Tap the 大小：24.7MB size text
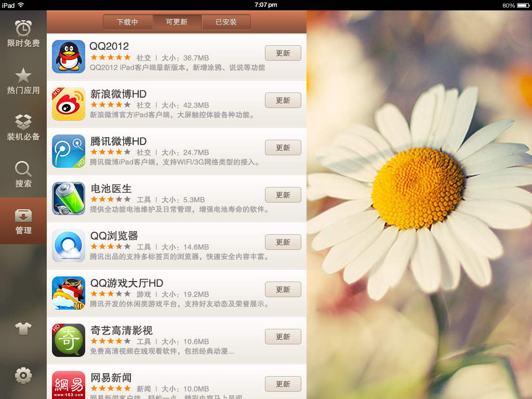 point(185,153)
